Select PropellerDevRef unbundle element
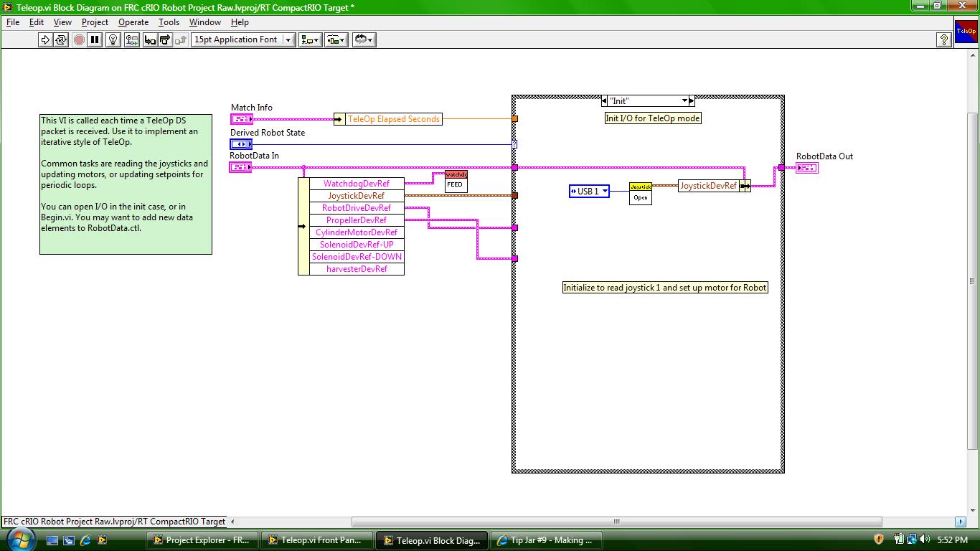The image size is (980, 551). (357, 220)
